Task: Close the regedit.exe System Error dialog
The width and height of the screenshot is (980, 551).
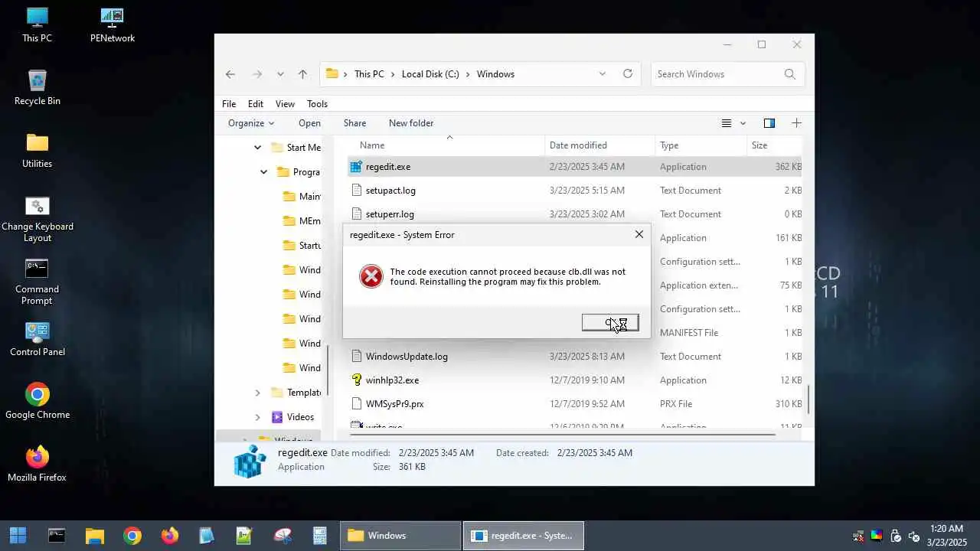Action: pos(639,234)
